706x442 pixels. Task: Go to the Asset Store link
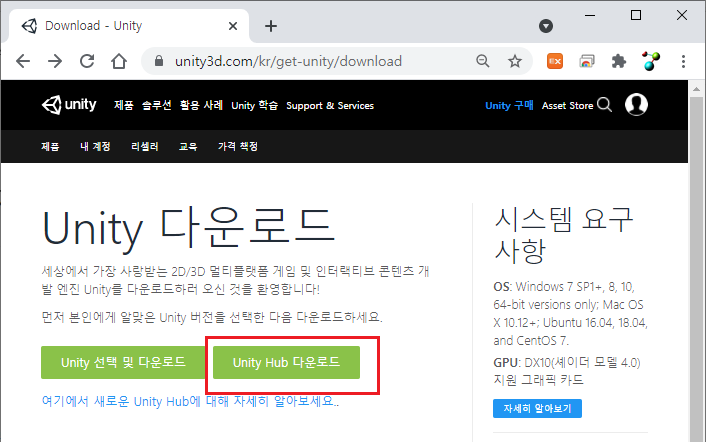click(x=567, y=105)
